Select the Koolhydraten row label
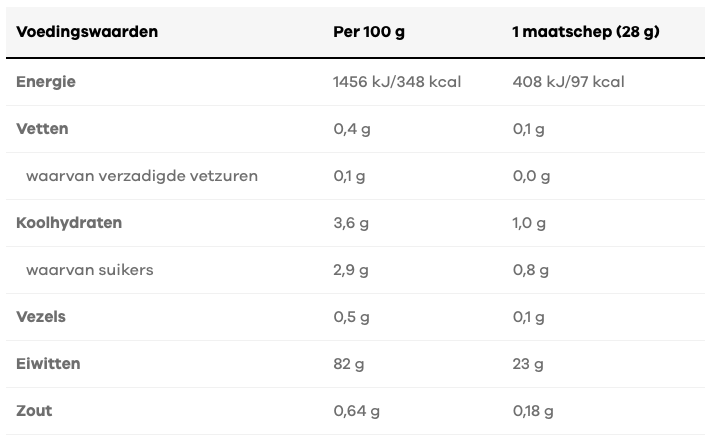The image size is (713, 445). pos(69,223)
